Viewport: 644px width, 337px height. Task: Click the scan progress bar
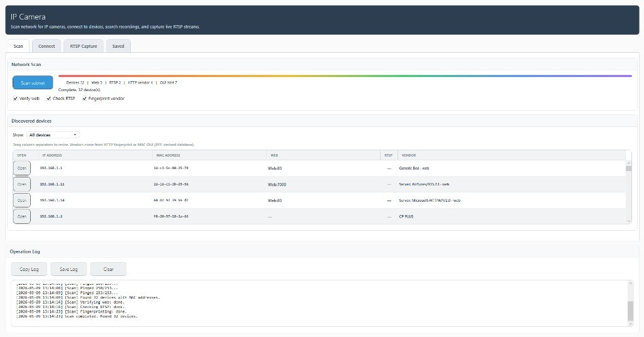[x=345, y=76]
